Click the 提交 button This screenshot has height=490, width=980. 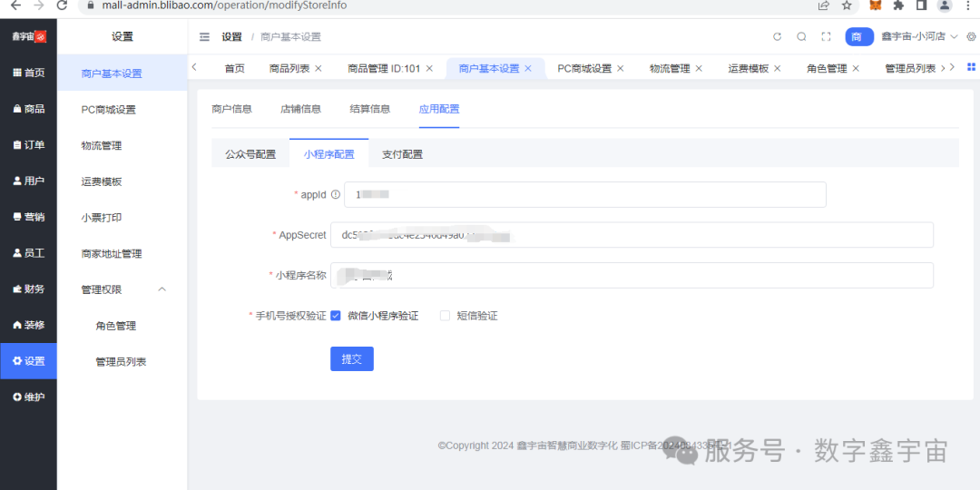click(x=352, y=358)
